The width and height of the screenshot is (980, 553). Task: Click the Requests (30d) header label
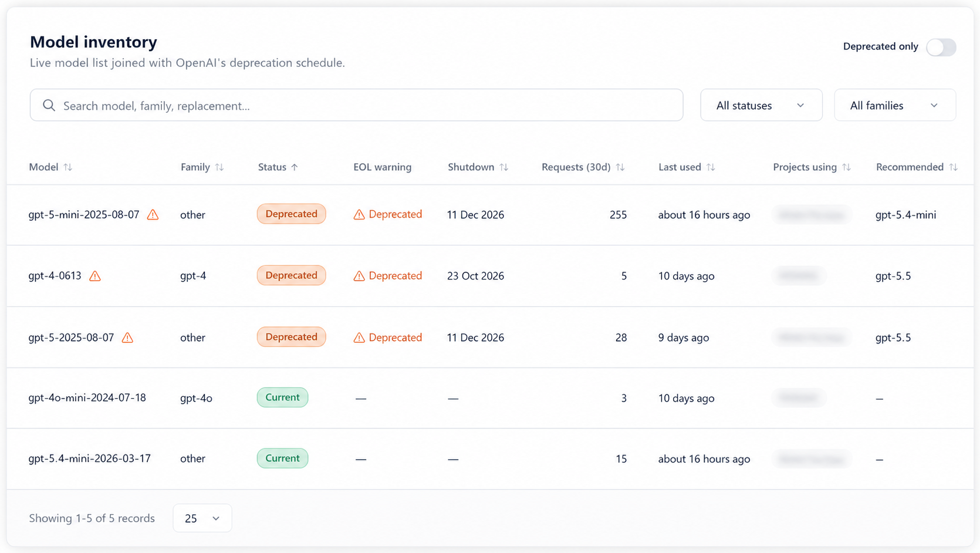point(576,167)
